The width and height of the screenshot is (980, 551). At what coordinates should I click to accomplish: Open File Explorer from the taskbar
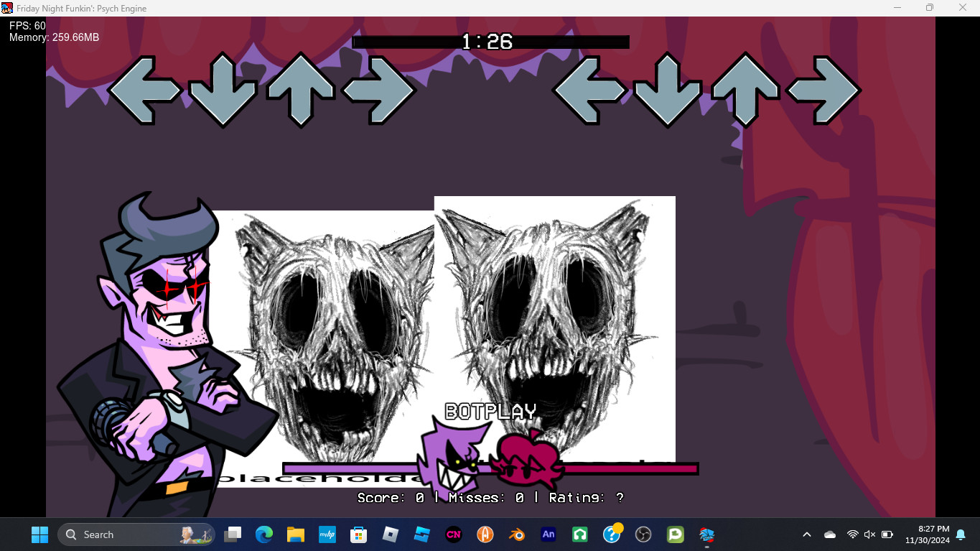[x=296, y=534]
